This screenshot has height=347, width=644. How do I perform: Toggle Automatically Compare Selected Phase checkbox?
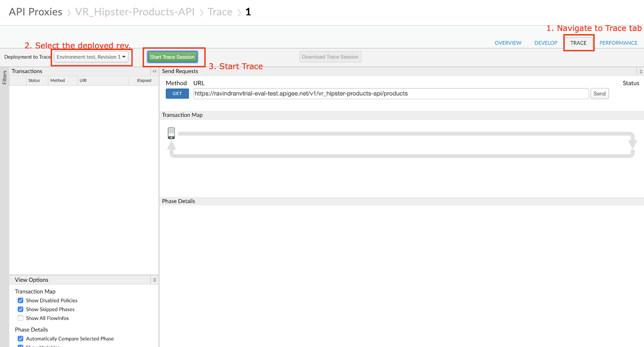[x=21, y=339]
